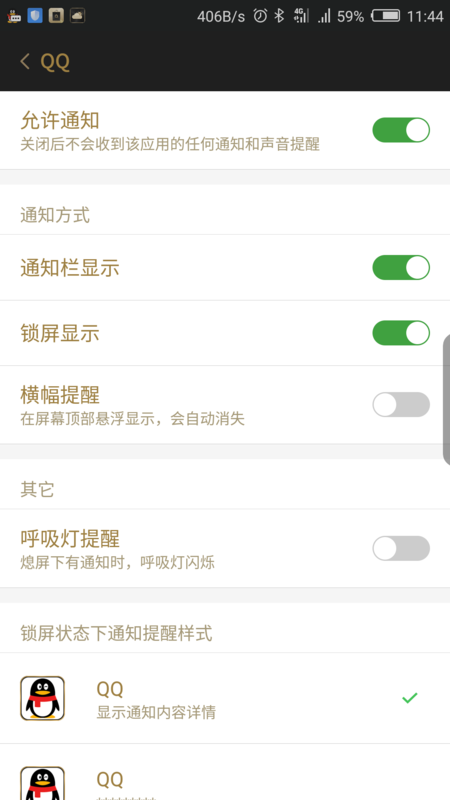Image resolution: width=450 pixels, height=800 pixels.
Task: Turn off 允许通知 switch
Action: point(401,130)
